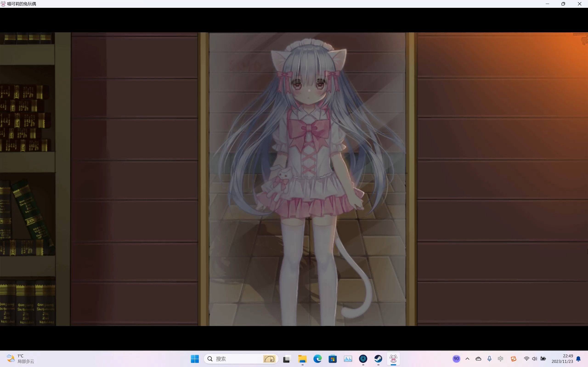The width and height of the screenshot is (588, 367).
Task: Open the Wi-Fi network quick settings
Action: point(526,359)
